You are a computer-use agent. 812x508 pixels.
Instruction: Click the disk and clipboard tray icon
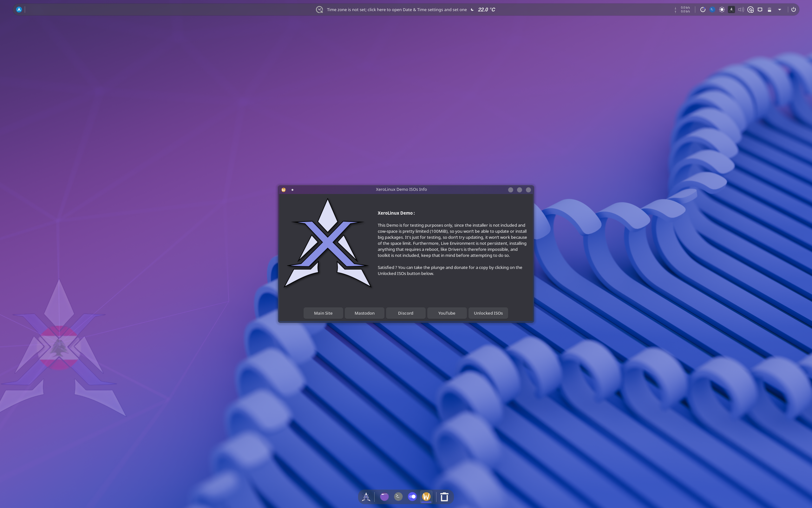pyautogui.click(x=750, y=10)
